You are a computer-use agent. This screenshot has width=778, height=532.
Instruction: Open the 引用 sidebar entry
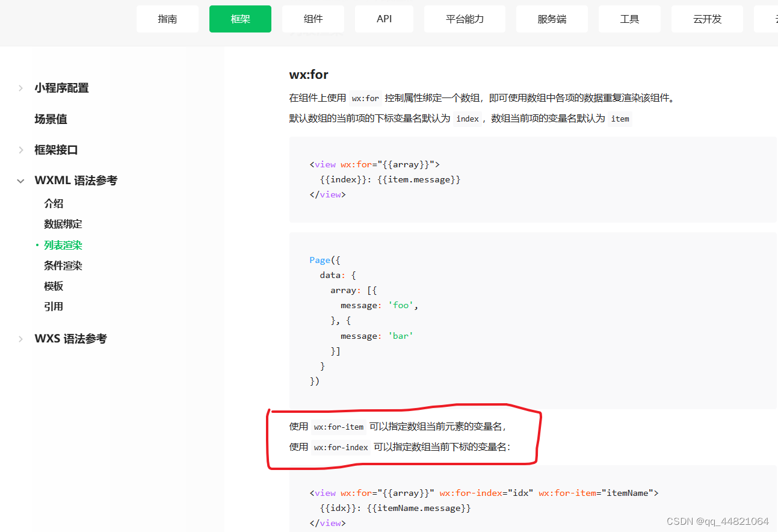click(54, 306)
